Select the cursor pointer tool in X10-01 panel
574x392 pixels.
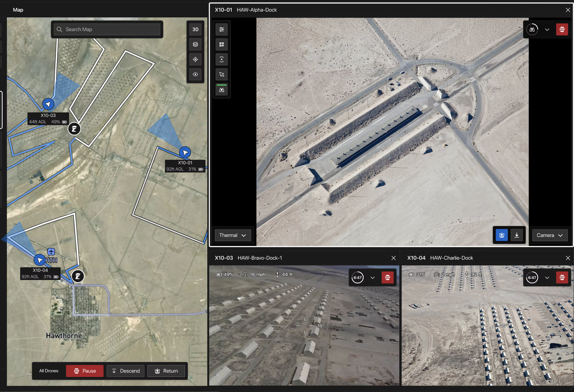pyautogui.click(x=222, y=74)
